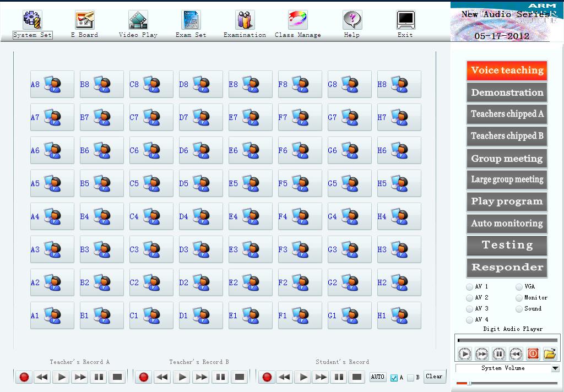Switch to Group meeting mode

click(507, 159)
